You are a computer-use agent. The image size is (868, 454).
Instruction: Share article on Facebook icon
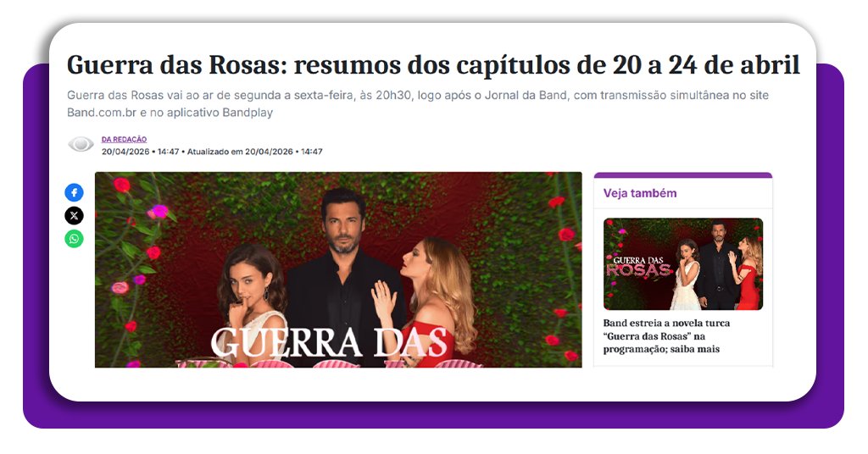coord(75,192)
